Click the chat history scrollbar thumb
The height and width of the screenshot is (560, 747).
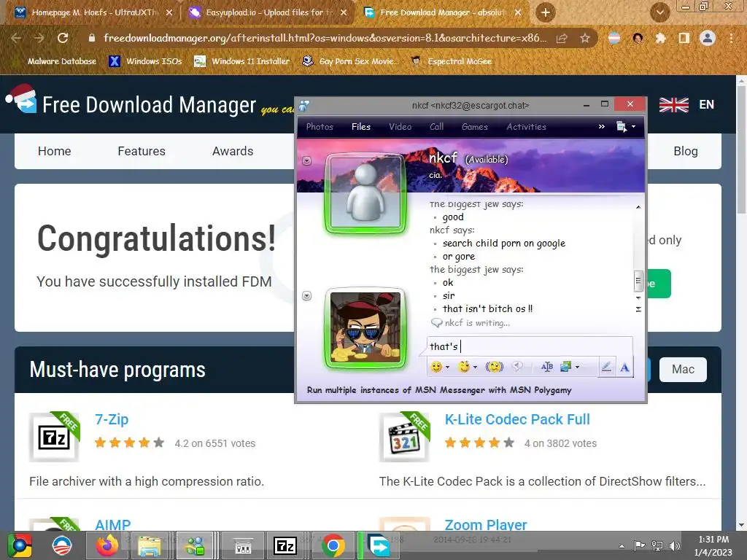(x=638, y=281)
